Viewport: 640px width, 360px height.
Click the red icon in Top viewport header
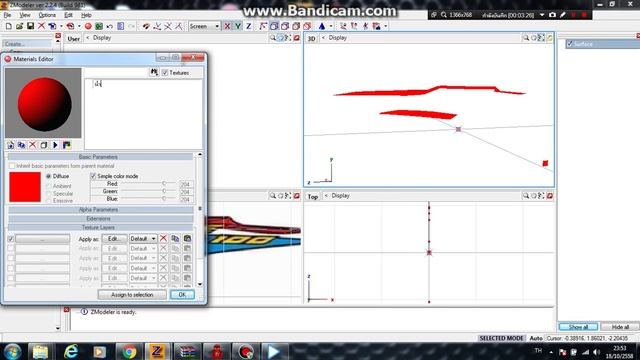point(549,196)
